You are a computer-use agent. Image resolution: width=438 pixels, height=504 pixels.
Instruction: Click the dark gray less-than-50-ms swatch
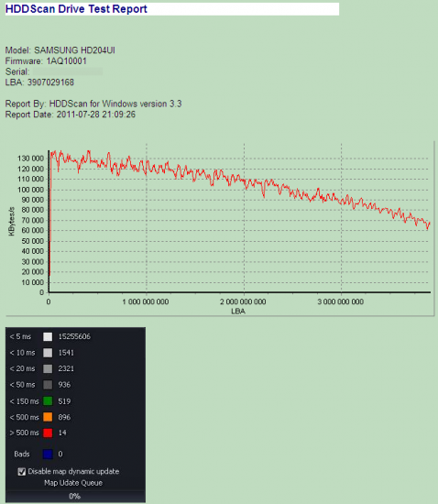48,385
